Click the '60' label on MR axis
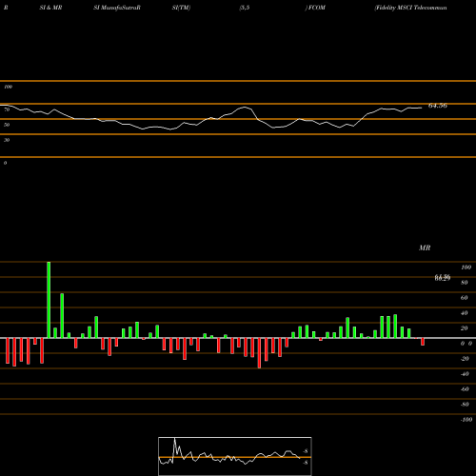 [x=464, y=298]
